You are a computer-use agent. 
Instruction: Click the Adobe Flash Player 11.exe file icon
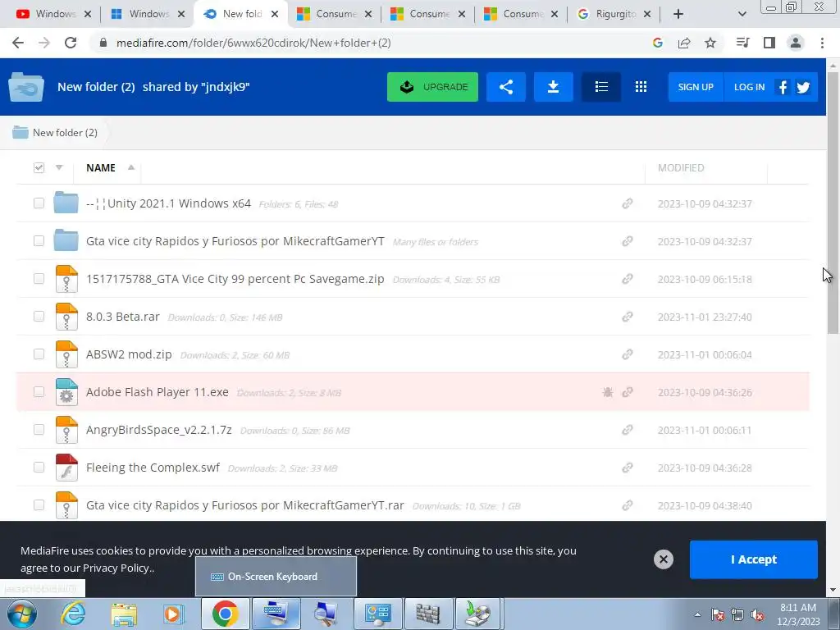point(66,391)
